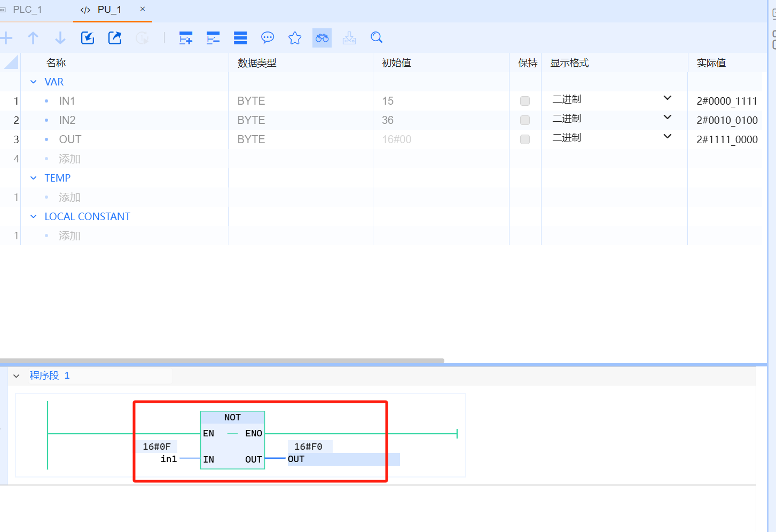Close the PU_1 tab
The image size is (776, 532).
(143, 9)
